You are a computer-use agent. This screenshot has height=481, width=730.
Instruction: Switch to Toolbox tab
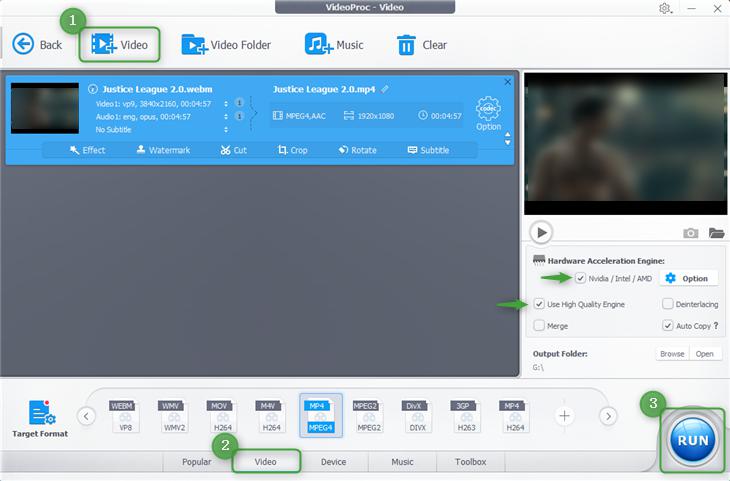471,461
